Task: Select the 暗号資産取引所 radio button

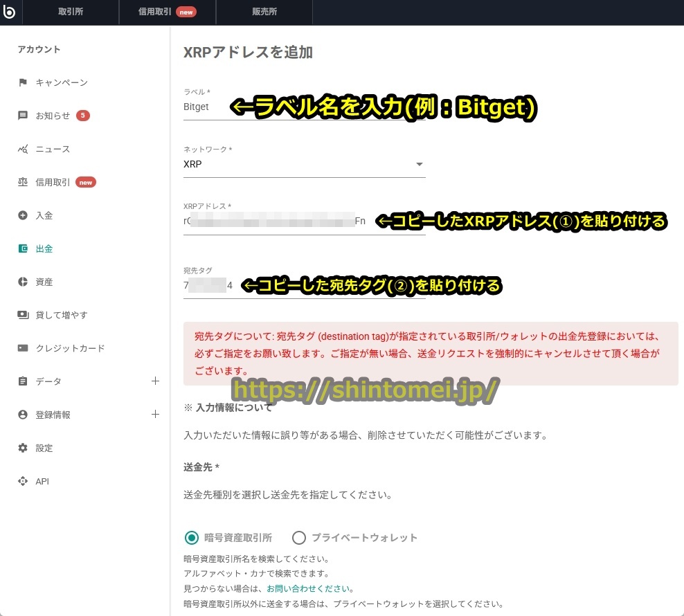Action: click(192, 538)
